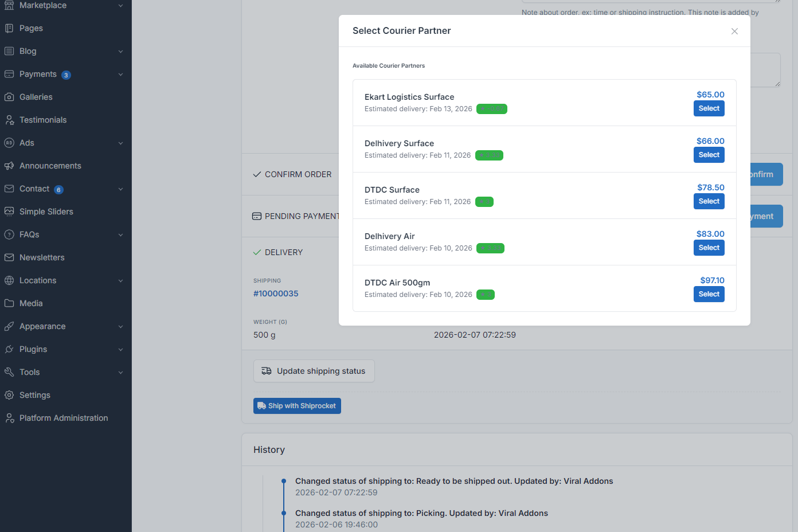Click Ship with Shiprocket button
Viewport: 798px width, 532px height.
(x=297, y=406)
